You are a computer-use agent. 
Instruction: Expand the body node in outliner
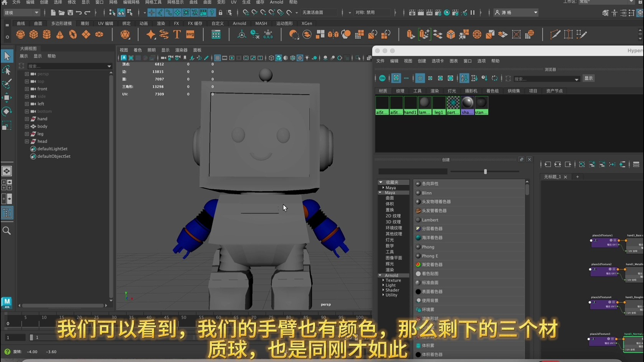click(x=27, y=126)
